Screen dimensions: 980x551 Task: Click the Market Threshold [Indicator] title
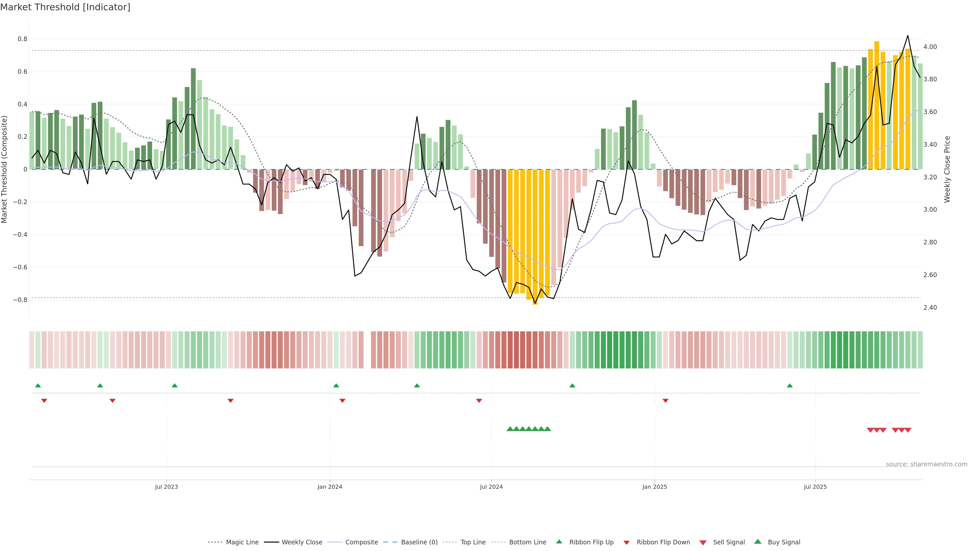pyautogui.click(x=65, y=7)
